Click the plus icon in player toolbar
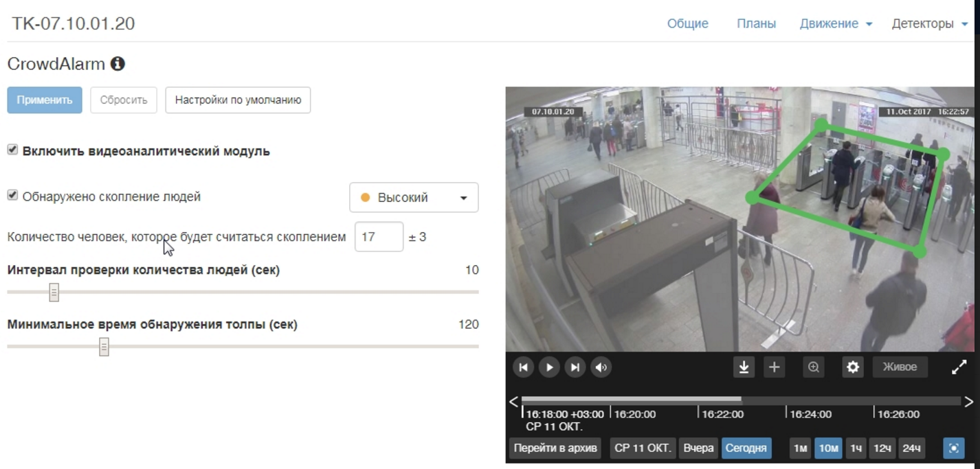Viewport: 980px width, 469px height. coord(774,367)
